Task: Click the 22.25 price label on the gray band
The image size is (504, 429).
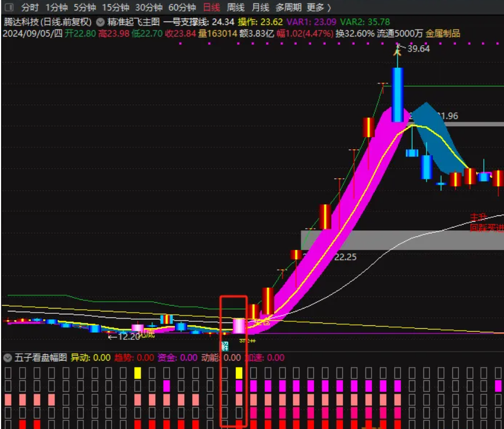Action: [345, 256]
